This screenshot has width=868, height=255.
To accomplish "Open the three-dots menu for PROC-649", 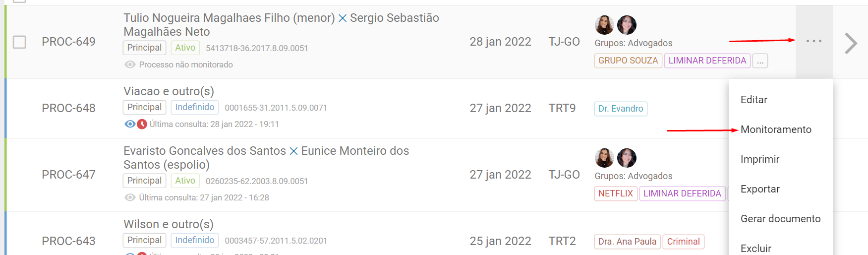I will [813, 41].
